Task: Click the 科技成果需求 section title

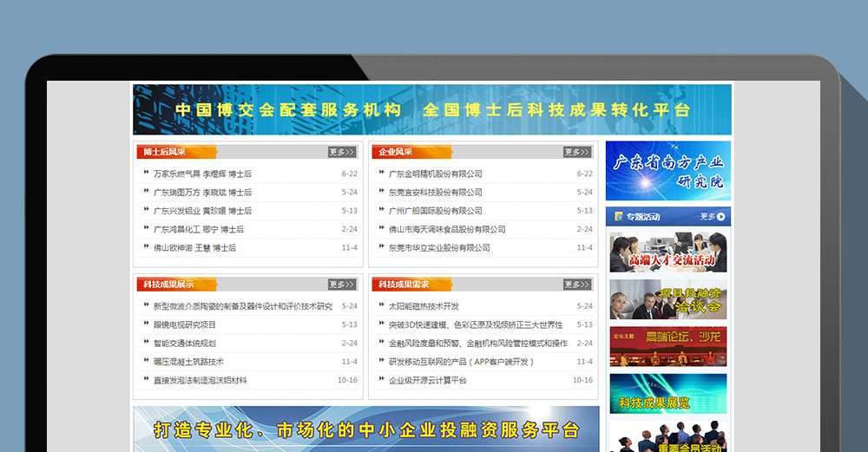Action: point(404,285)
